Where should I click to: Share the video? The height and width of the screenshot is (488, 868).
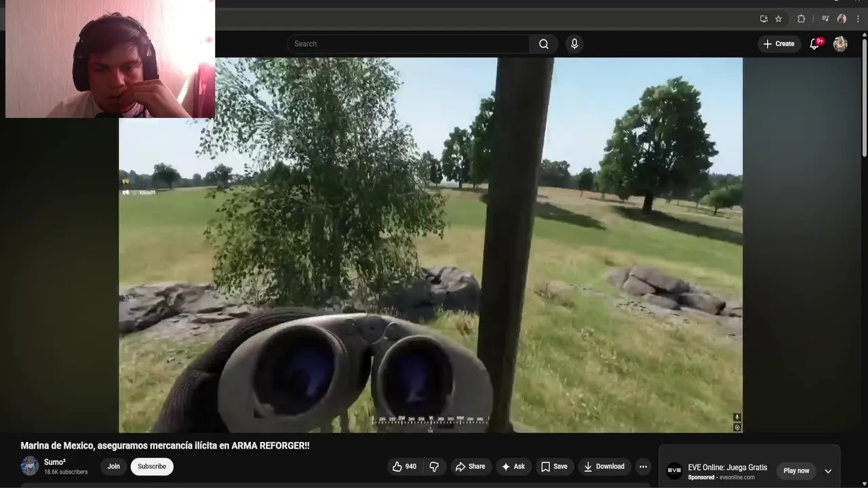pos(470,466)
